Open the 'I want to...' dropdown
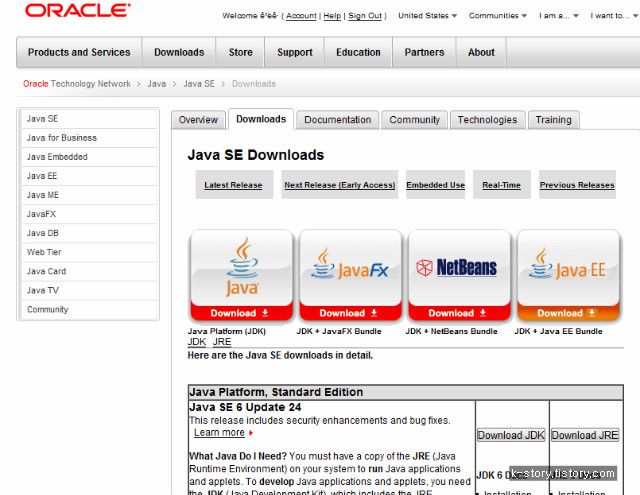The height and width of the screenshot is (495, 640). (x=614, y=16)
